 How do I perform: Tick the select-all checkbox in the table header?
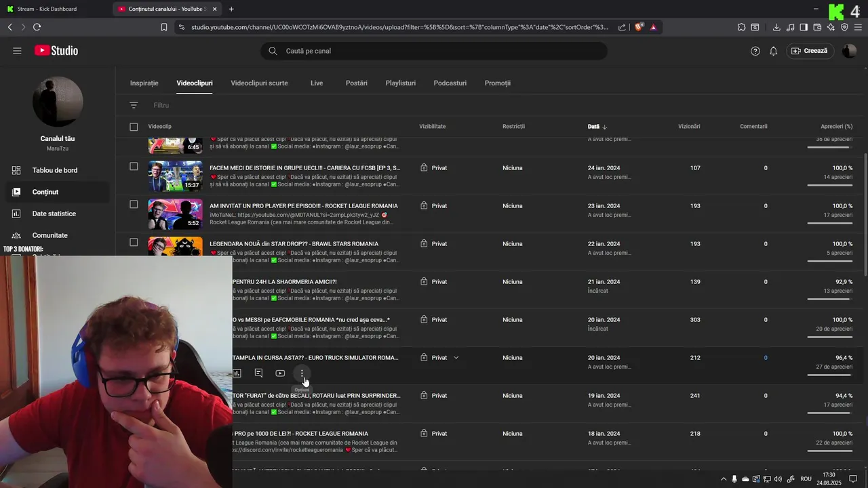[134, 127]
